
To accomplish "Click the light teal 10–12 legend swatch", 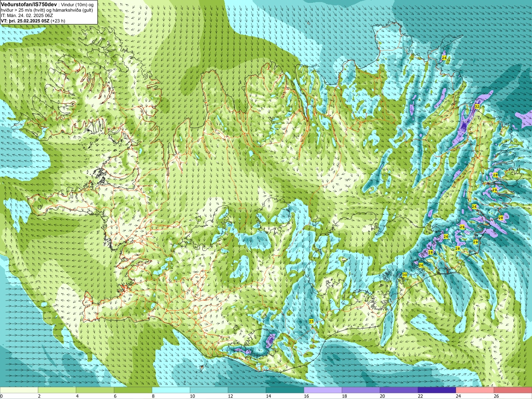I will 209,390.
